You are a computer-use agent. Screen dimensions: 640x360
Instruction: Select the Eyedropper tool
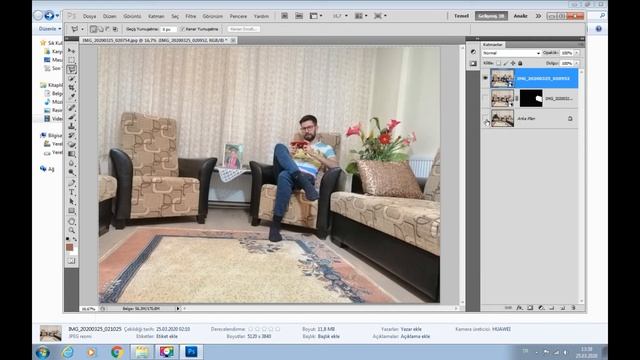coord(71,97)
